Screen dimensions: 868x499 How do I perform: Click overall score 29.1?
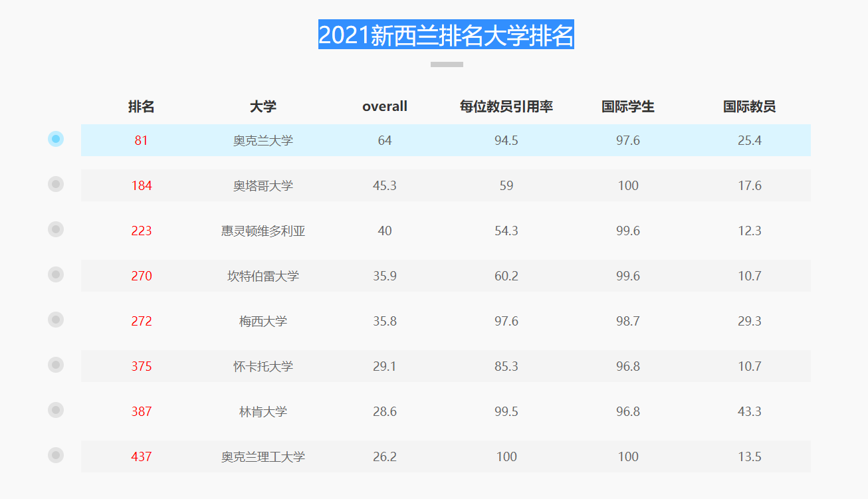385,366
